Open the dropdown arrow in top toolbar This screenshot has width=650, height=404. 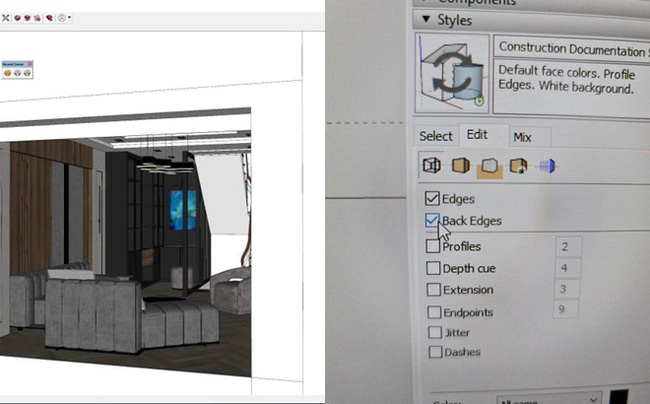71,18
